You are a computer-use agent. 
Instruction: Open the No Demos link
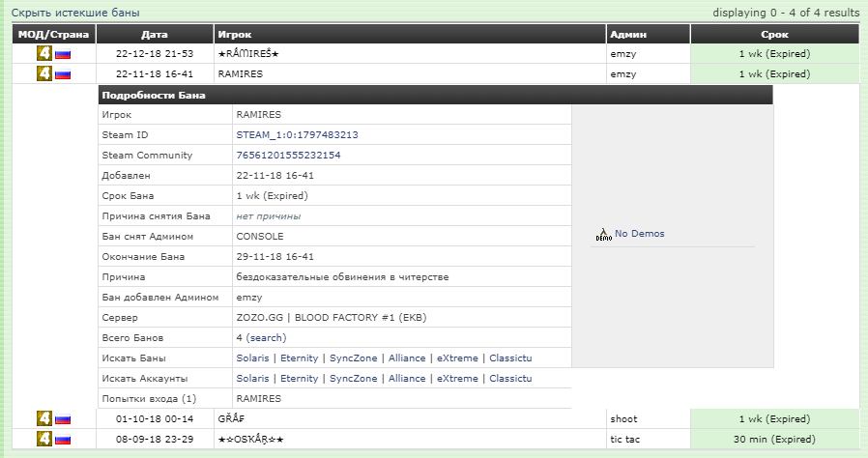[640, 234]
